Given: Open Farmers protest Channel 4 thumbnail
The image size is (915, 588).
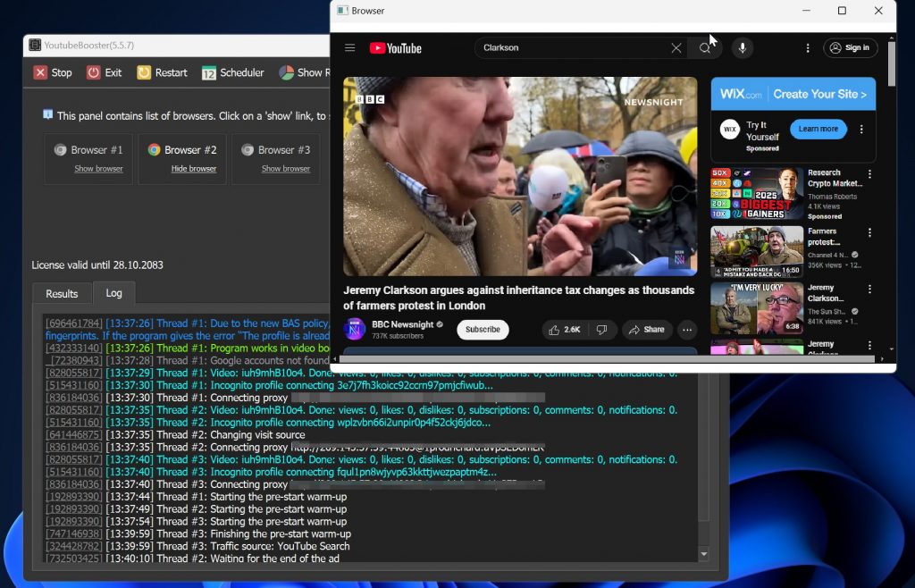Looking at the screenshot, I should tap(757, 252).
